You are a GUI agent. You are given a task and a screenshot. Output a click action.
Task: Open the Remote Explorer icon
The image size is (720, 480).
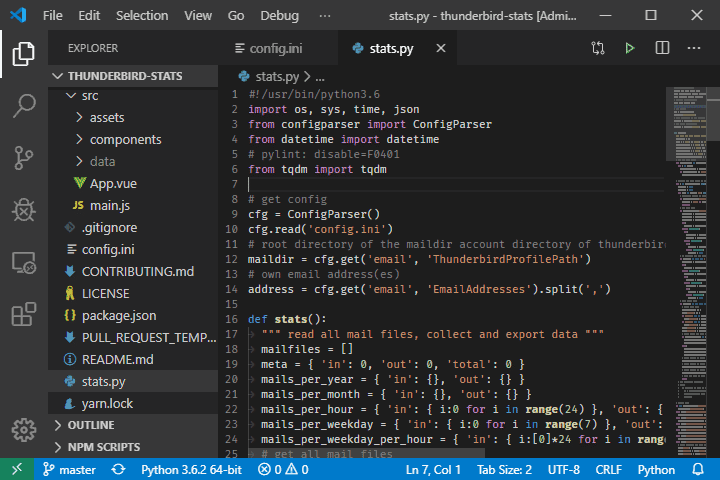pos(24,262)
